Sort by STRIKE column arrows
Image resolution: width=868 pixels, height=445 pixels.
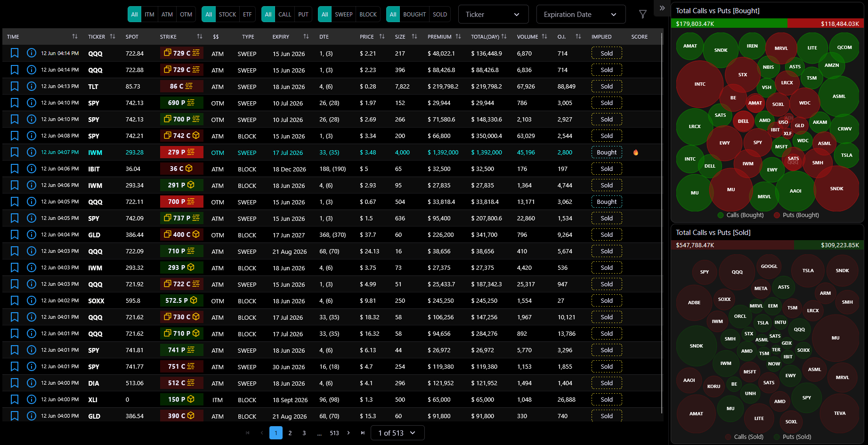[x=200, y=36]
